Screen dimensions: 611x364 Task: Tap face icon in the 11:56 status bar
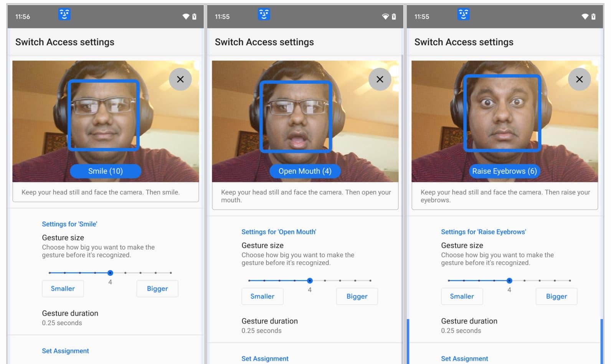pos(64,15)
